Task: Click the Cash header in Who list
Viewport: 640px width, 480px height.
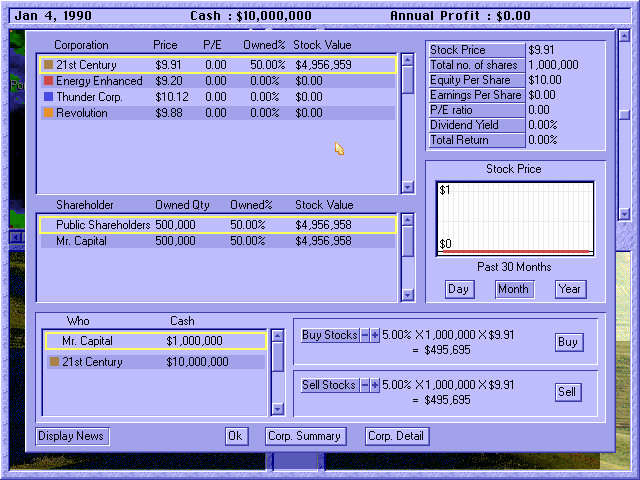Action: pyautogui.click(x=182, y=321)
